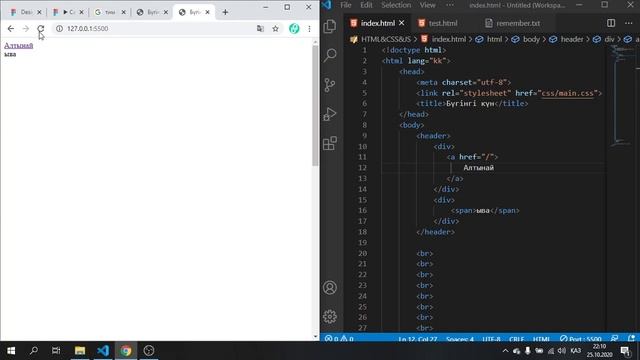Open the Chrome three-dot menu

(x=309, y=29)
